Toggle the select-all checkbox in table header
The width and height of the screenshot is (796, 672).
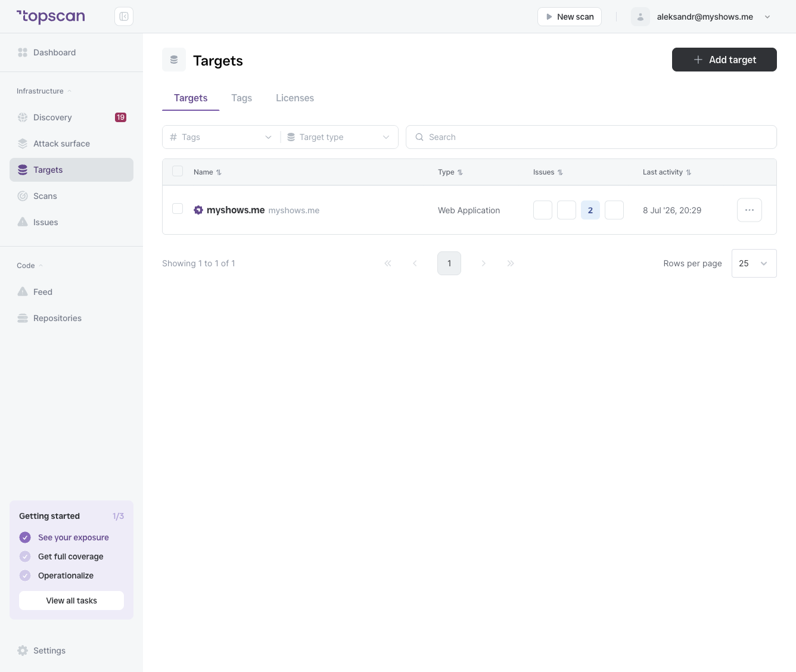click(x=178, y=171)
